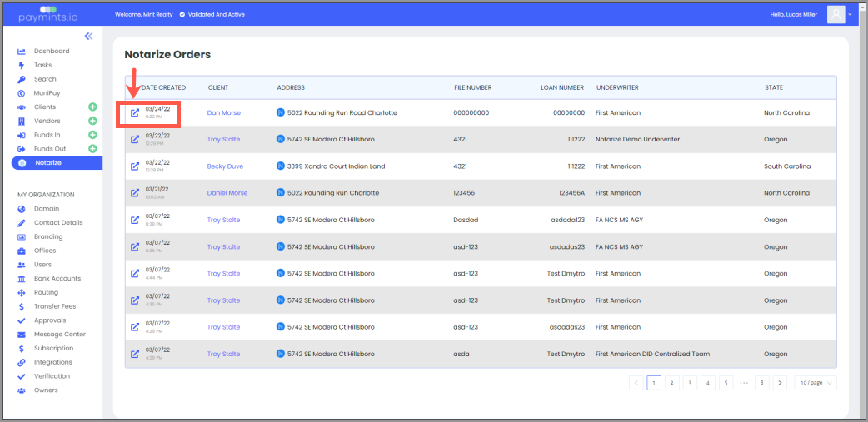Open the 03/24/22 Dan Morse order icon
868x422 pixels.
pos(134,113)
